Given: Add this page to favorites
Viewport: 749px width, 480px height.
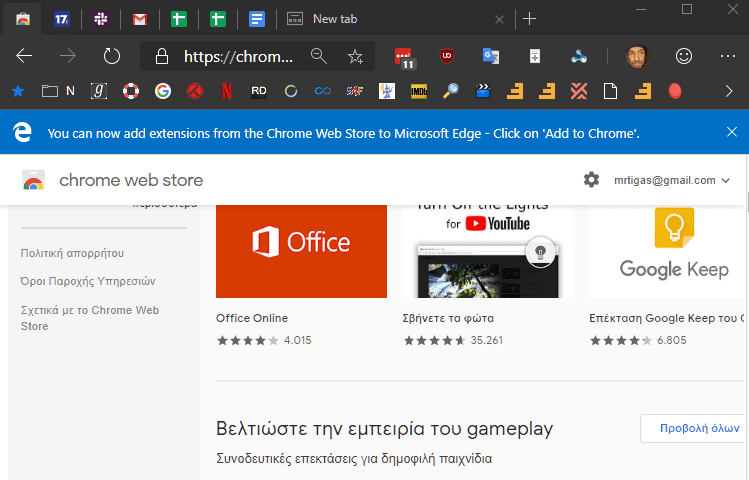Looking at the screenshot, I should pyautogui.click(x=355, y=56).
